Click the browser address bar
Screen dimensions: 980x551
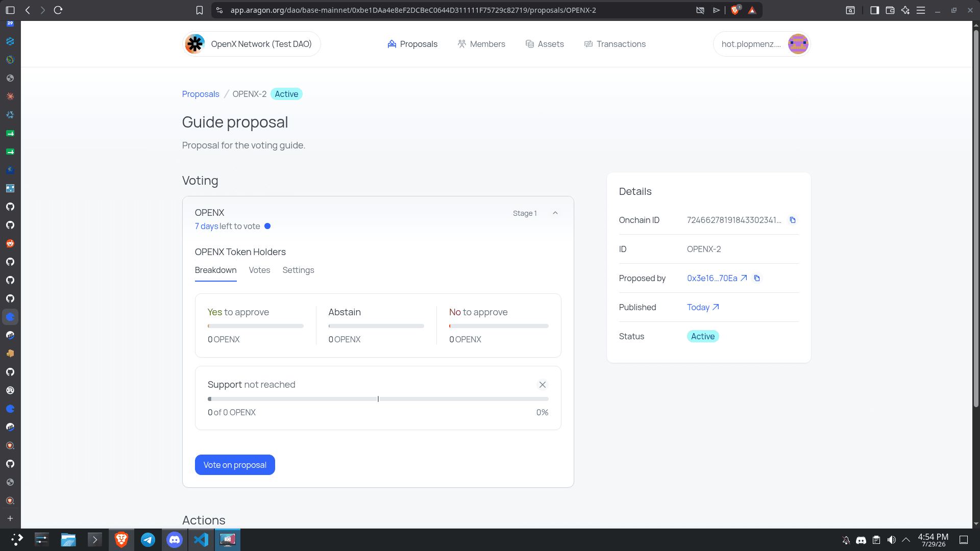point(459,10)
